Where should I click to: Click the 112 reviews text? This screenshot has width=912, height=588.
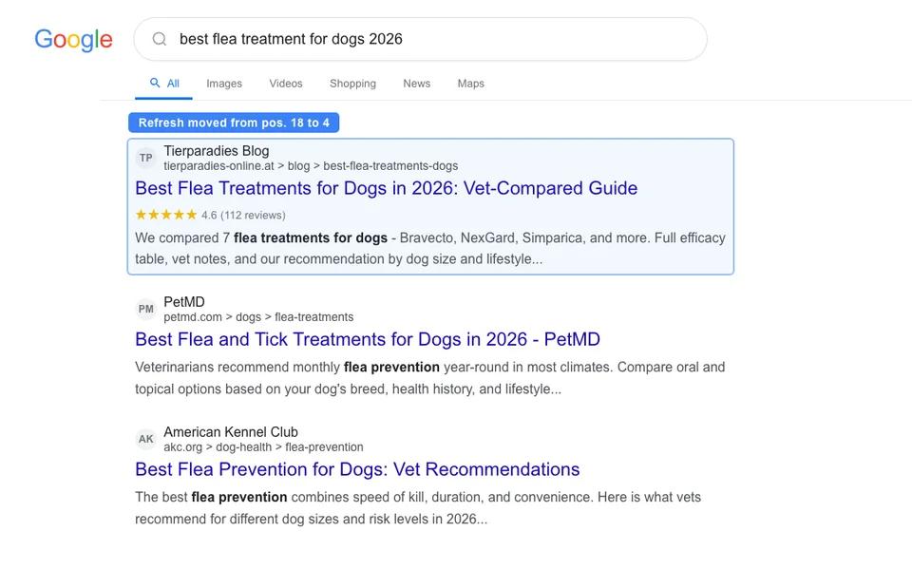click(254, 216)
